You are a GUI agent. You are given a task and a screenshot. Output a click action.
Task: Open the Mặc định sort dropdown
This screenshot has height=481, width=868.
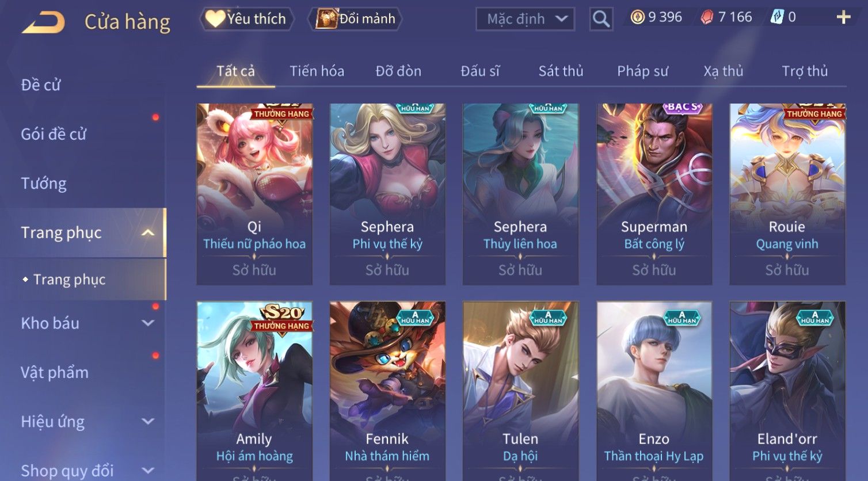click(526, 19)
